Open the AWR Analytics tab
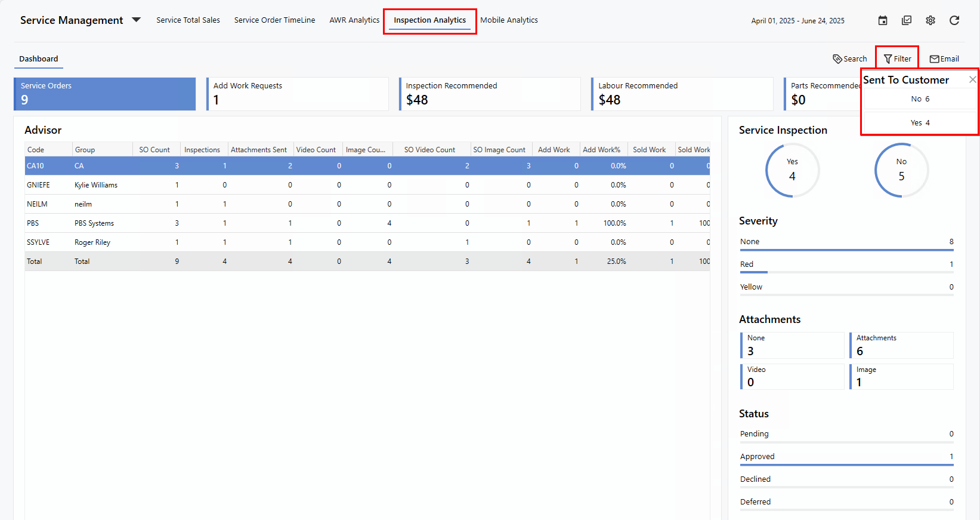The height and width of the screenshot is (520, 980). [x=354, y=20]
